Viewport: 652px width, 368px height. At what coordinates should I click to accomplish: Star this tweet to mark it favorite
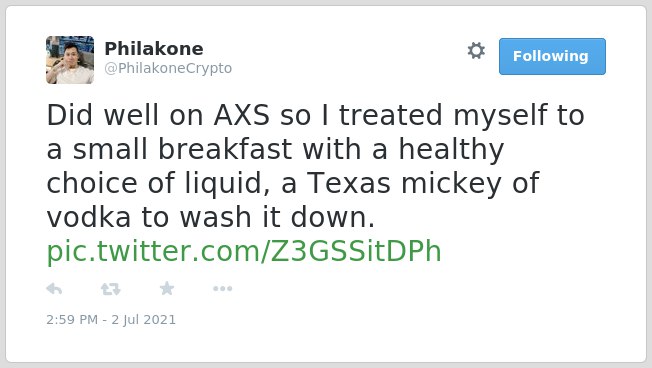tap(167, 288)
